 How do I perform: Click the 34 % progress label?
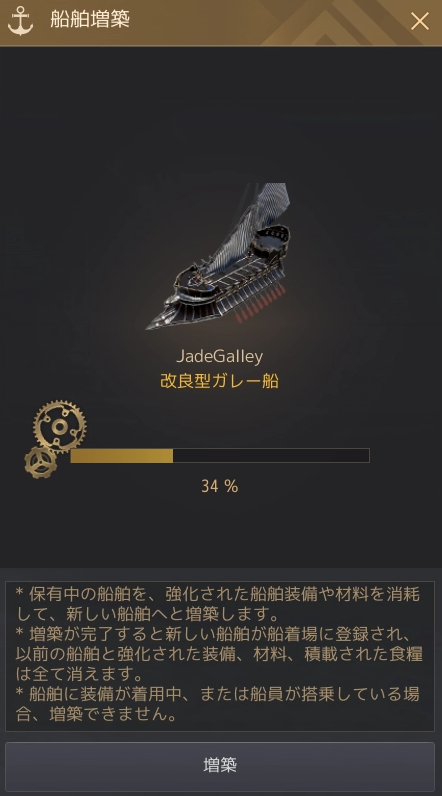click(x=220, y=486)
